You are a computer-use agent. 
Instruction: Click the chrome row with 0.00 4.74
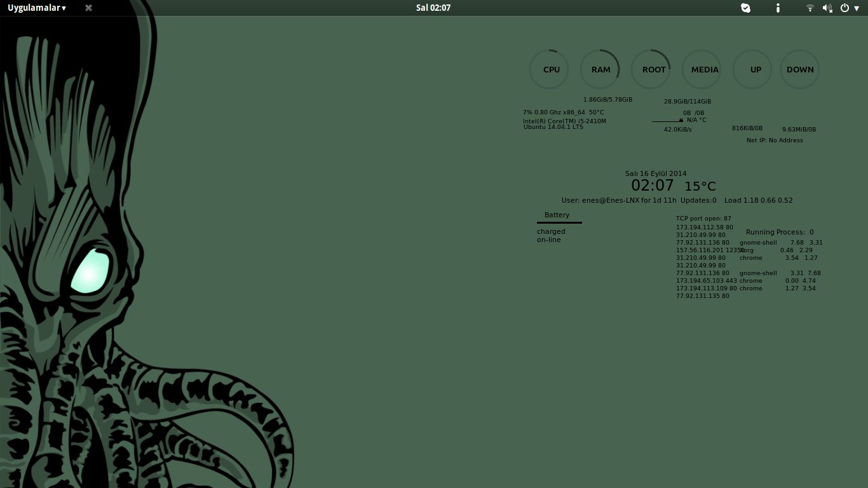point(777,281)
